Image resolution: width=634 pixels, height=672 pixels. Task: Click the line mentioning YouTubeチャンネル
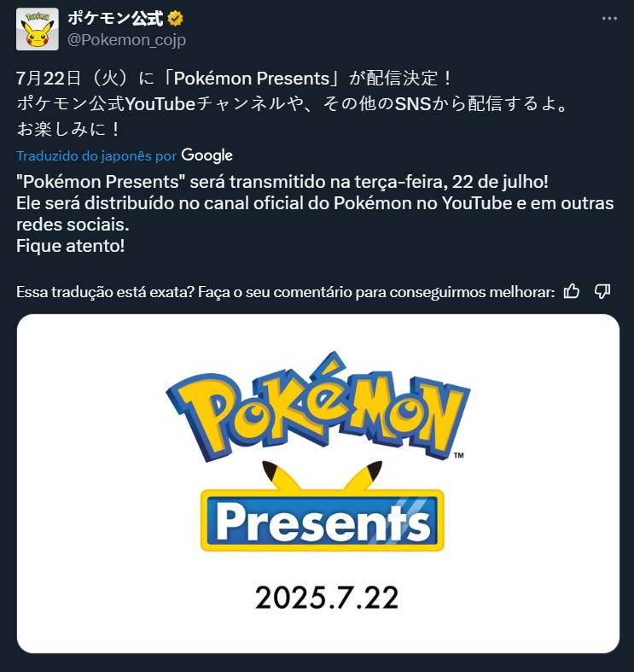[292, 103]
